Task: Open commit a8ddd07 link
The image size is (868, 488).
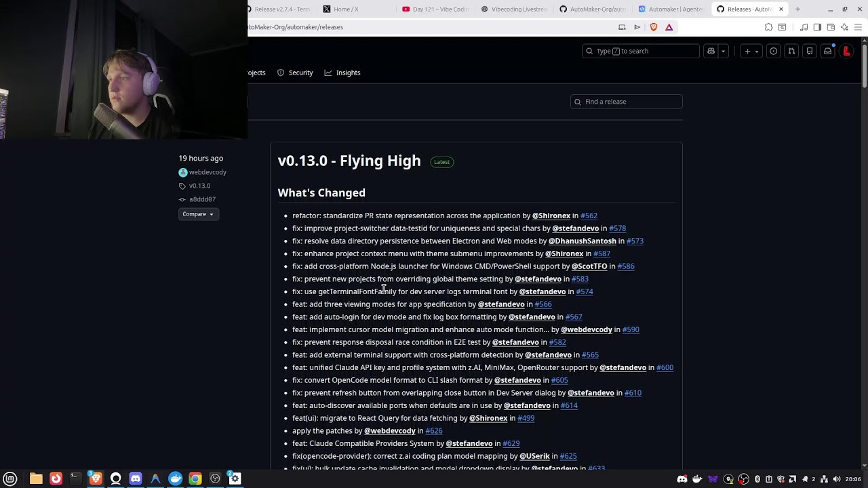Action: coord(202,199)
